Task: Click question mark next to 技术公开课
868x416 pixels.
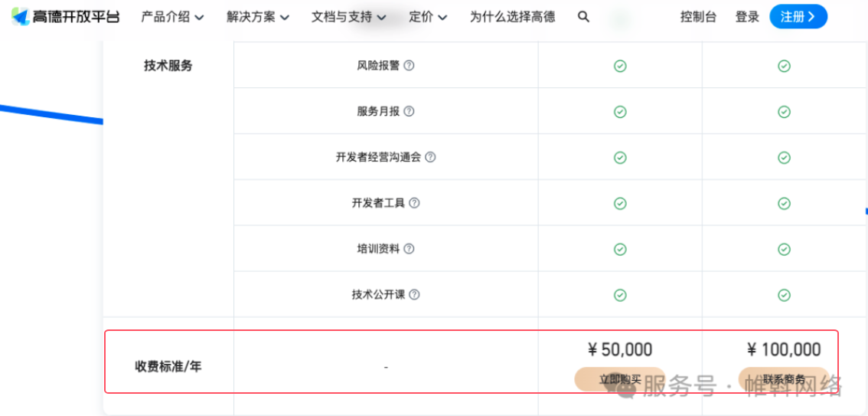Action: pyautogui.click(x=414, y=295)
